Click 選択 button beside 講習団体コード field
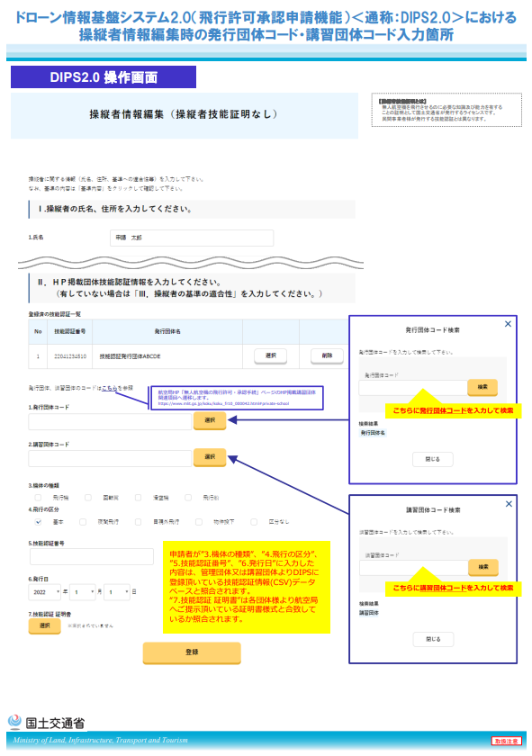The height and width of the screenshot is (756, 532). click(x=210, y=457)
